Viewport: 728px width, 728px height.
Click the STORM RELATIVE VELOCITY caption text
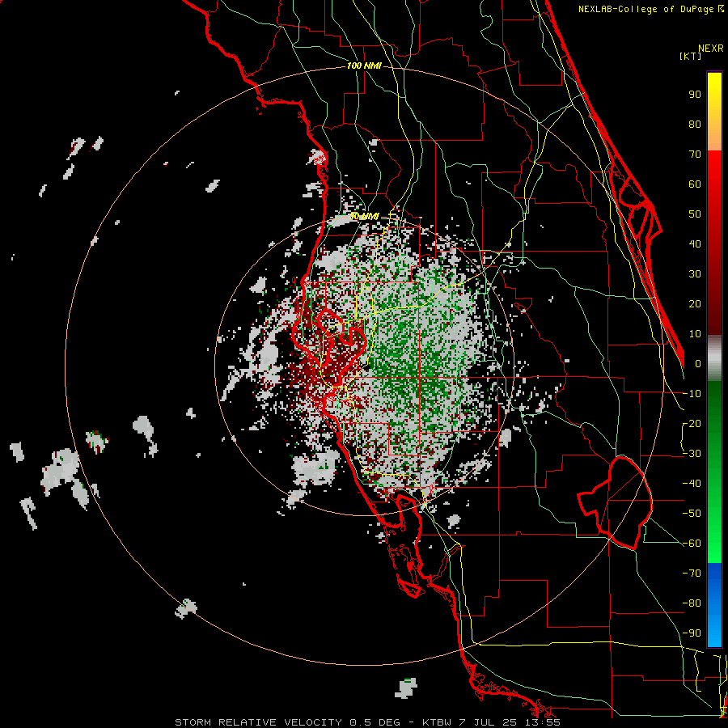[x=258, y=722]
